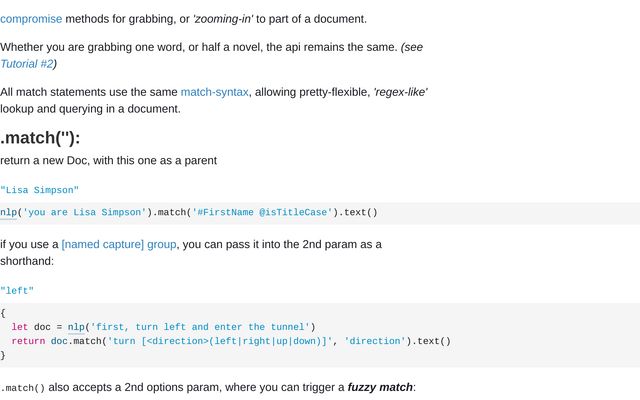Viewport: 640px width, 400px height.
Task: Click the nlp call in the tunnel example
Action: (76, 327)
